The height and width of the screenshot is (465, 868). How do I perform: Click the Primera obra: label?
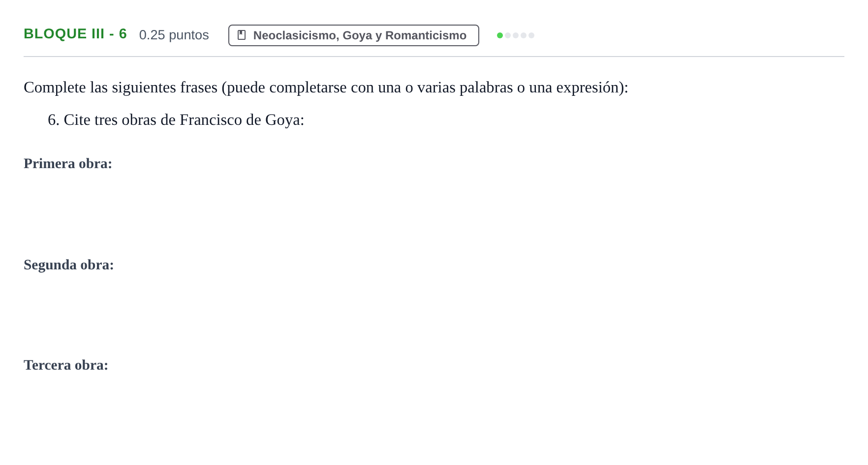pyautogui.click(x=68, y=164)
